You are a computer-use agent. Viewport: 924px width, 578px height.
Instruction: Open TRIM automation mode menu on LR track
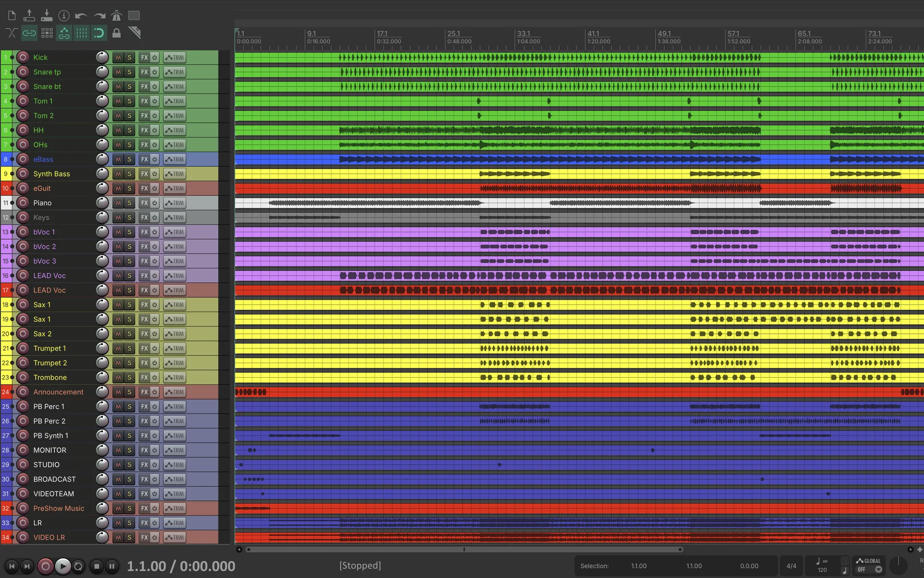click(174, 523)
